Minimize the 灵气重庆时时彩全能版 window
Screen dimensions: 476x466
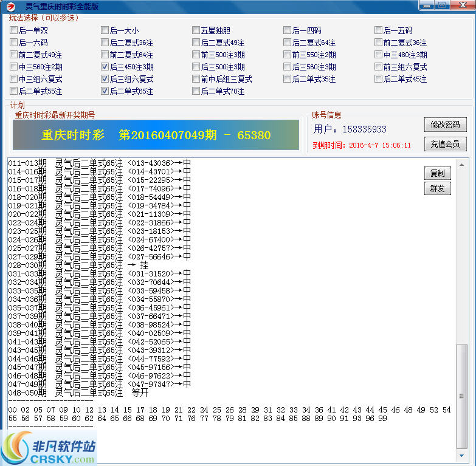(x=427, y=5)
